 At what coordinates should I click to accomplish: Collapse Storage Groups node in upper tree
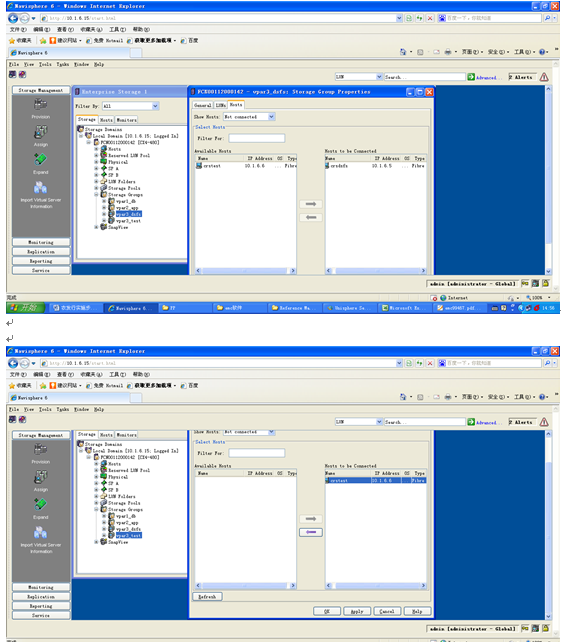(x=96, y=194)
